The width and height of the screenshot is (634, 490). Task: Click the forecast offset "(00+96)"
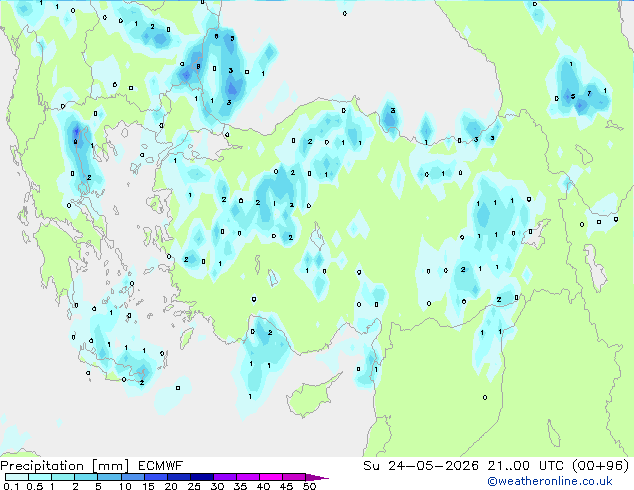coord(600,466)
